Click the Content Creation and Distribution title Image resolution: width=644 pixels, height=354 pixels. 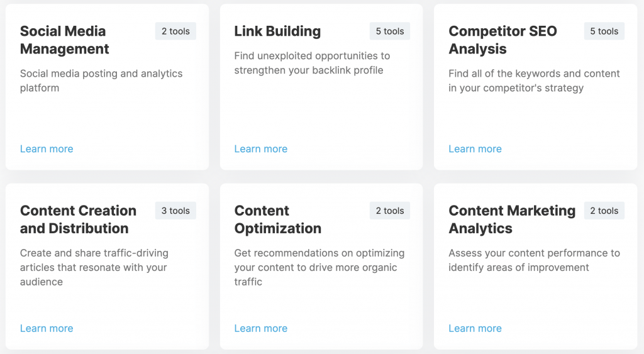[x=78, y=219]
